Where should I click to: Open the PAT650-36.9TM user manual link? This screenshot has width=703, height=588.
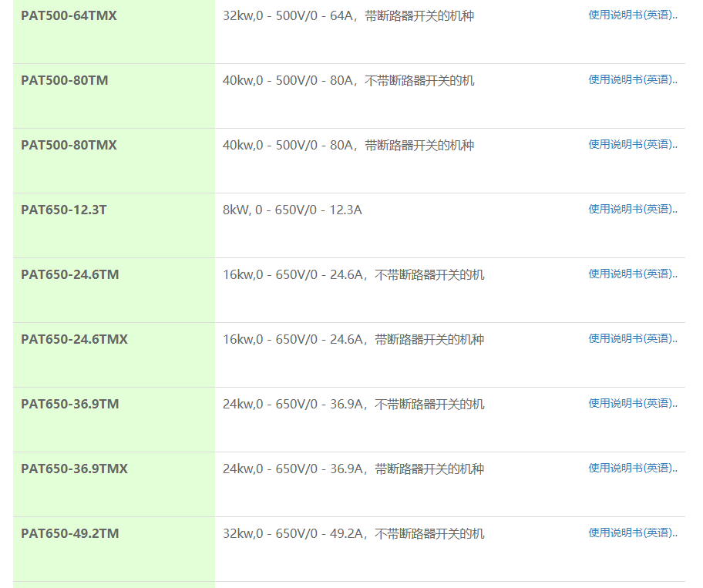pos(633,403)
